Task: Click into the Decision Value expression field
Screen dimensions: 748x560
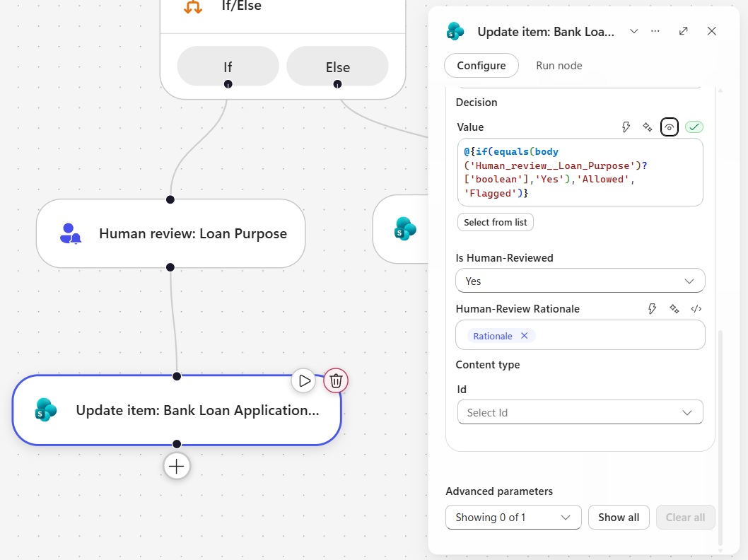Action: [x=580, y=173]
